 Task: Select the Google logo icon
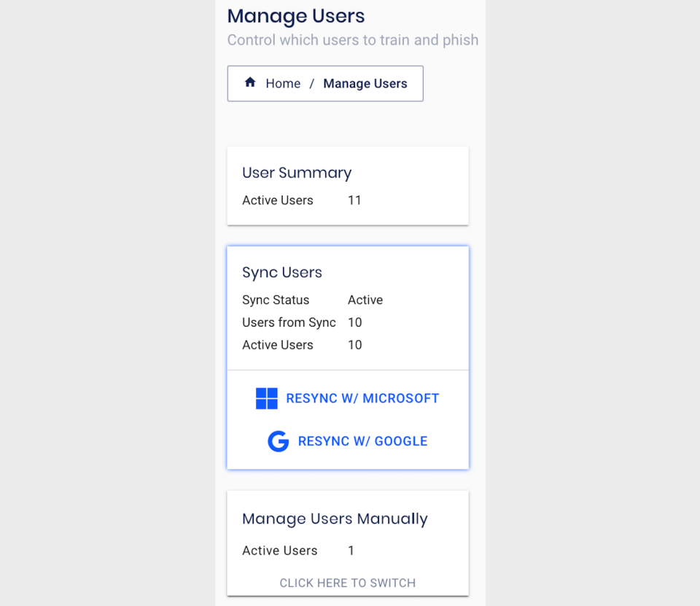point(278,441)
